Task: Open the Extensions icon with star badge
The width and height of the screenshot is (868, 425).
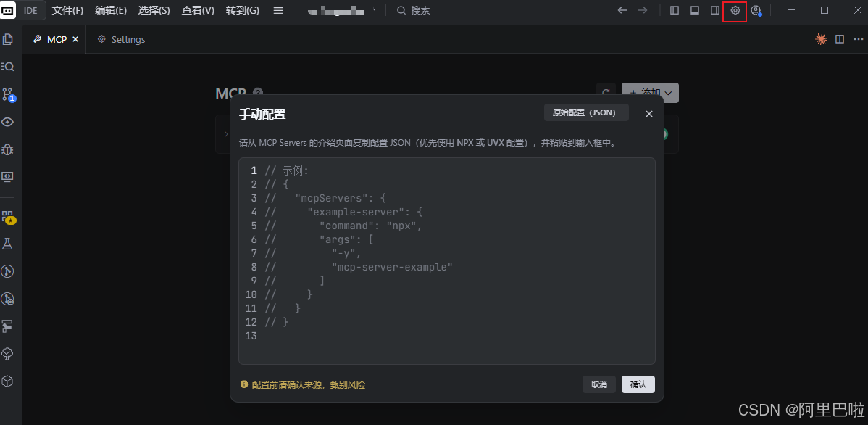Action: pyautogui.click(x=9, y=217)
